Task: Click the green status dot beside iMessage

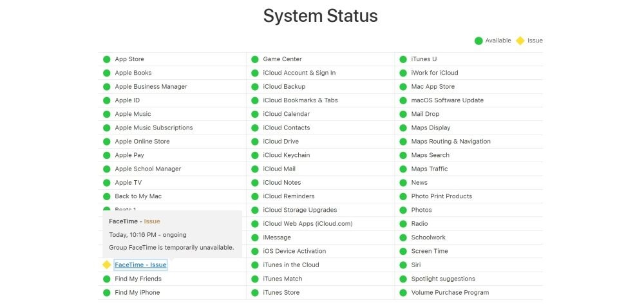Action: (255, 237)
